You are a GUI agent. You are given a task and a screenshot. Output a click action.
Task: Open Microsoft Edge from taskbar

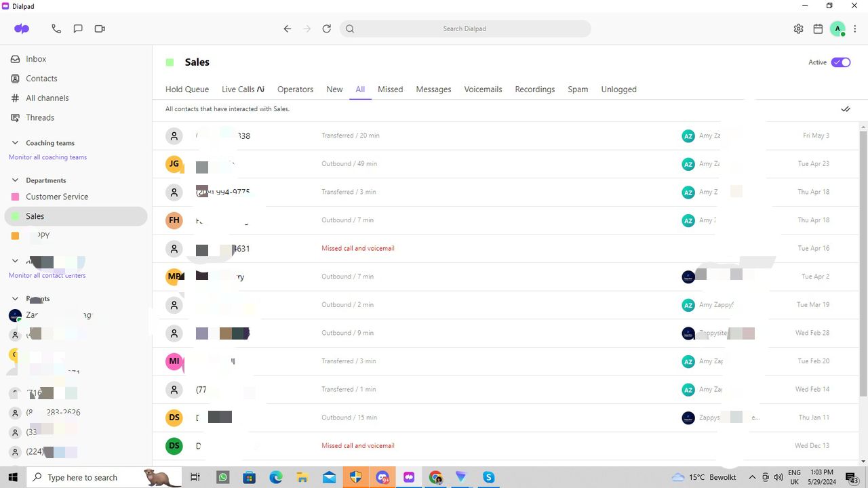tap(276, 477)
